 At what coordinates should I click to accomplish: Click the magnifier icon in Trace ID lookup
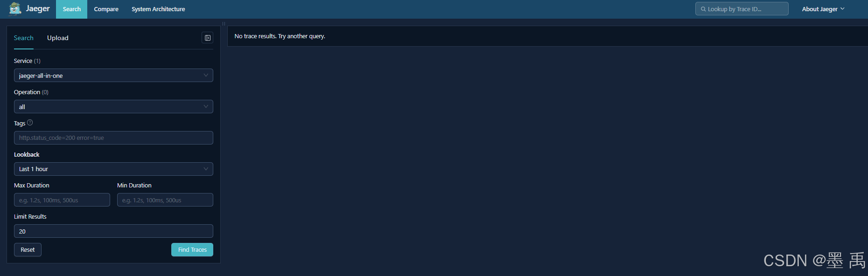pos(703,9)
